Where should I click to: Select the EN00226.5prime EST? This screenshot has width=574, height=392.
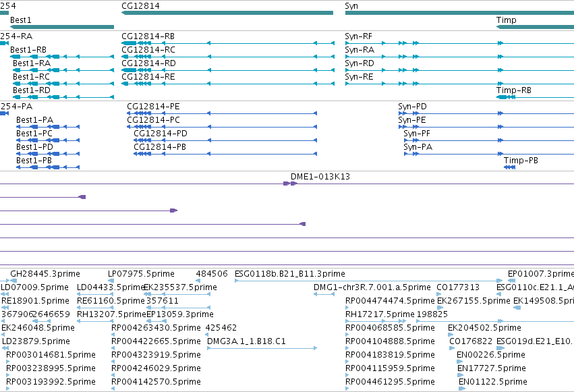[460, 362]
